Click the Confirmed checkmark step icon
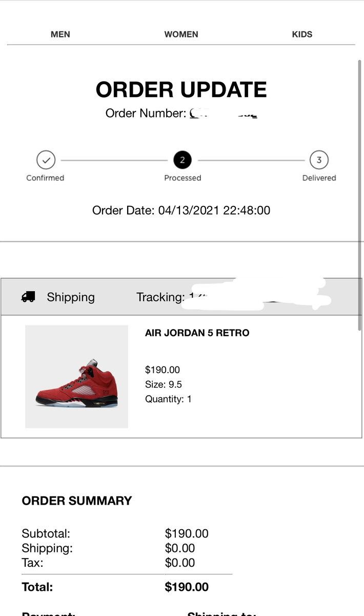Screen dimensions: 364x616 tap(46, 160)
